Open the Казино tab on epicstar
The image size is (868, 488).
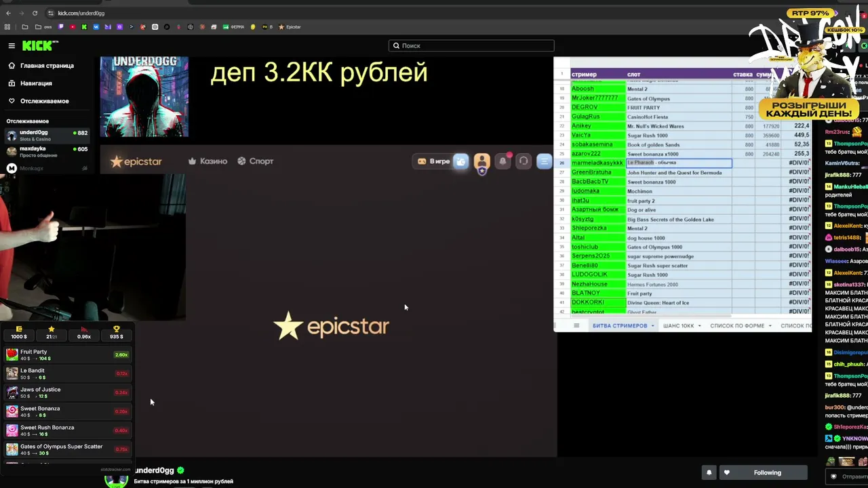208,161
